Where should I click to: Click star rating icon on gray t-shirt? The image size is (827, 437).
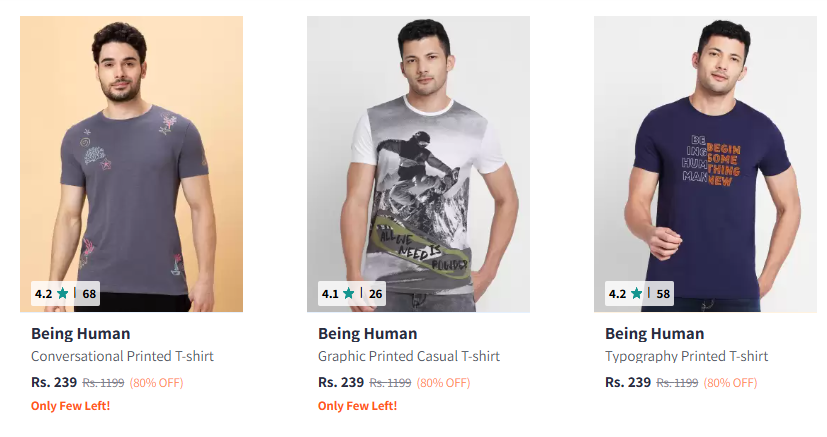[62, 294]
